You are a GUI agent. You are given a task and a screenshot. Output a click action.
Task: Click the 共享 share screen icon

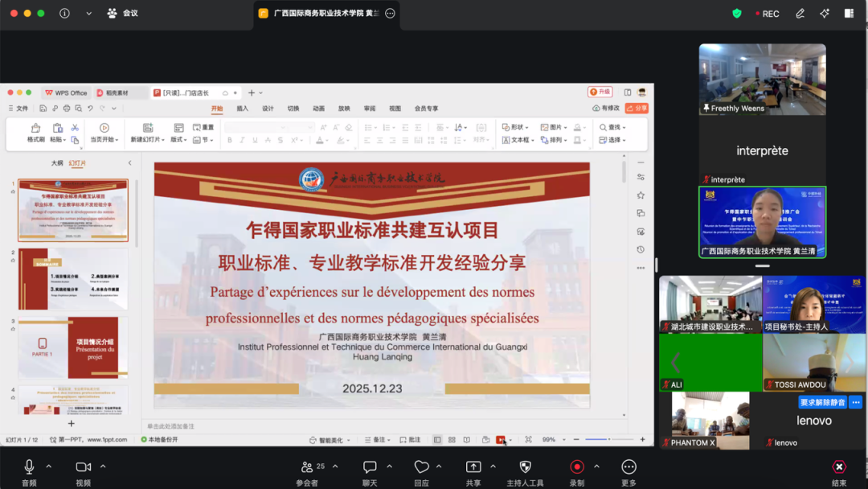(x=473, y=467)
